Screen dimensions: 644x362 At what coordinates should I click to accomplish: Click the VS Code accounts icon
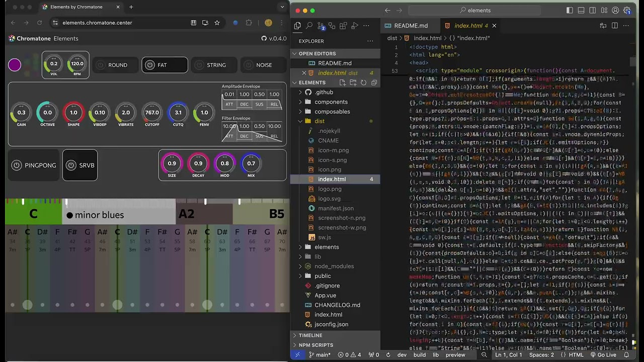pyautogui.click(x=615, y=10)
